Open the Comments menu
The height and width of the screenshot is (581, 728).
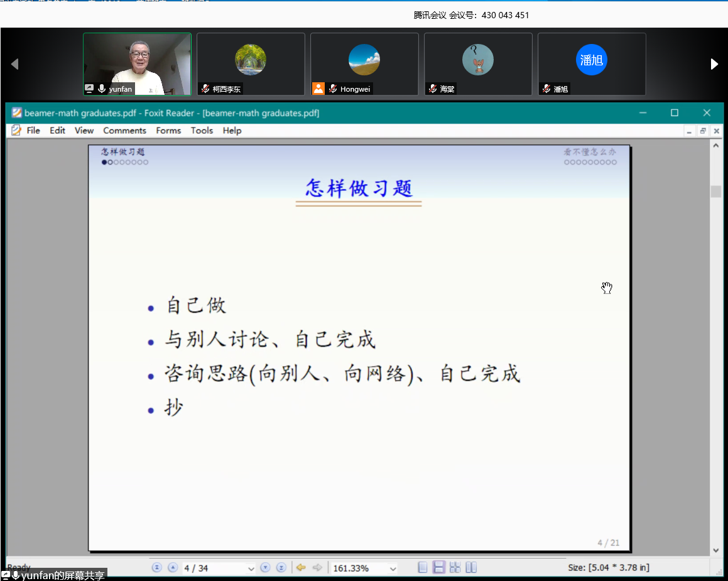click(x=124, y=131)
